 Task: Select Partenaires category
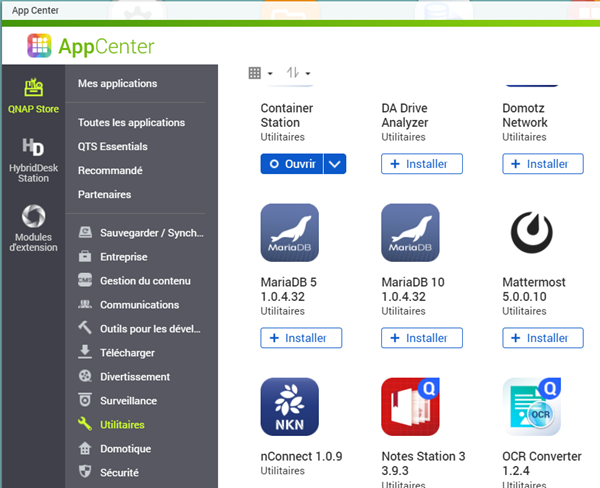click(x=104, y=194)
